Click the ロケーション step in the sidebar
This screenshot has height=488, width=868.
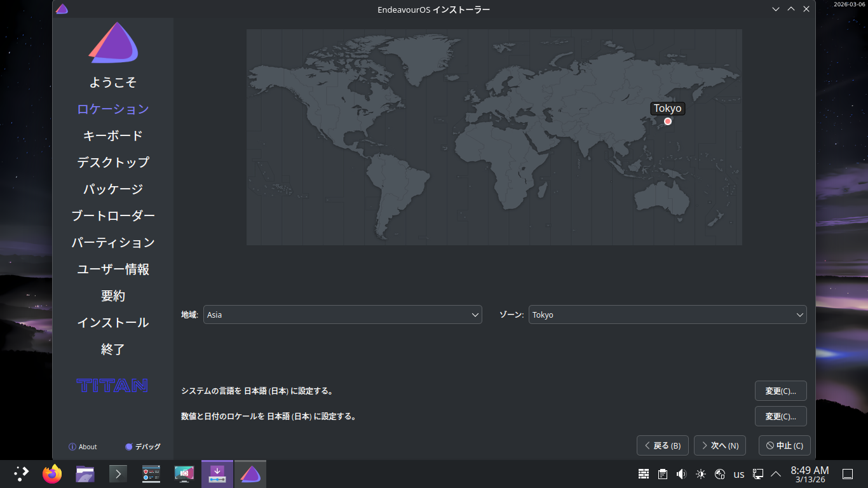pyautogui.click(x=113, y=109)
